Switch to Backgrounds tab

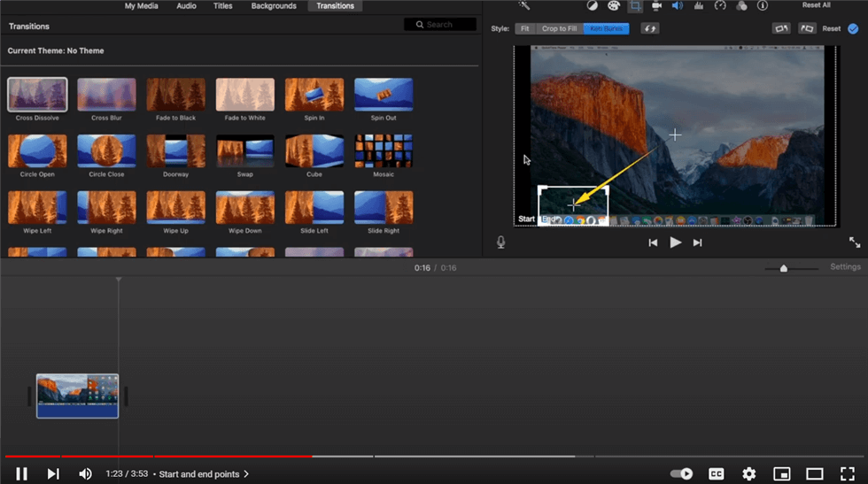click(x=274, y=6)
